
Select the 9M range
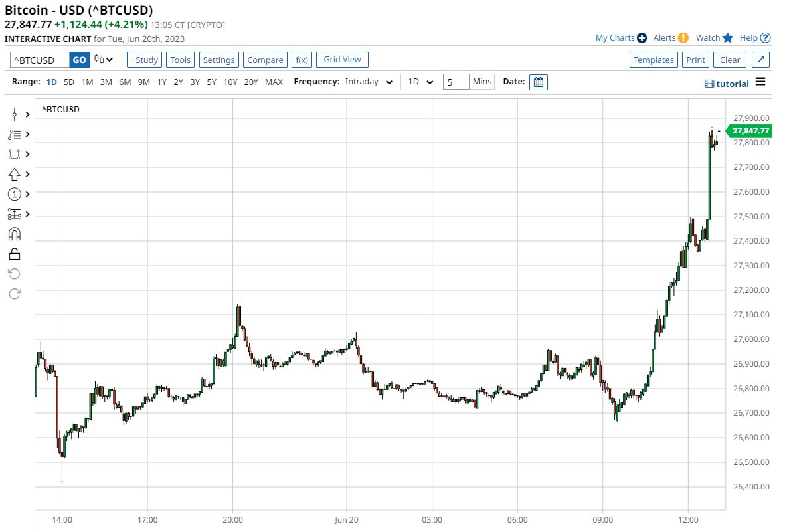(x=144, y=82)
